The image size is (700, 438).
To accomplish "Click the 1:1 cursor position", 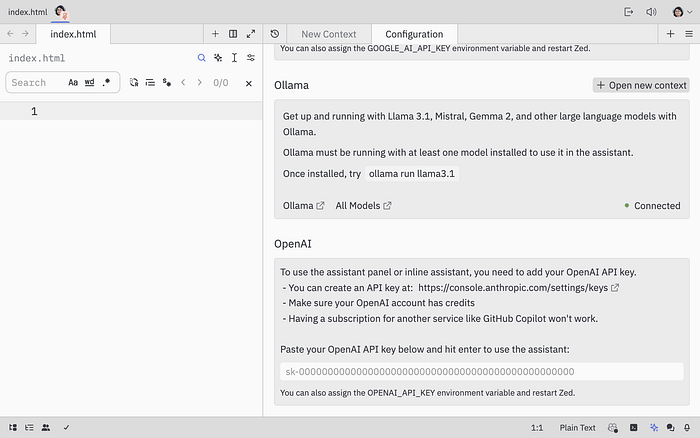I will click(x=537, y=428).
